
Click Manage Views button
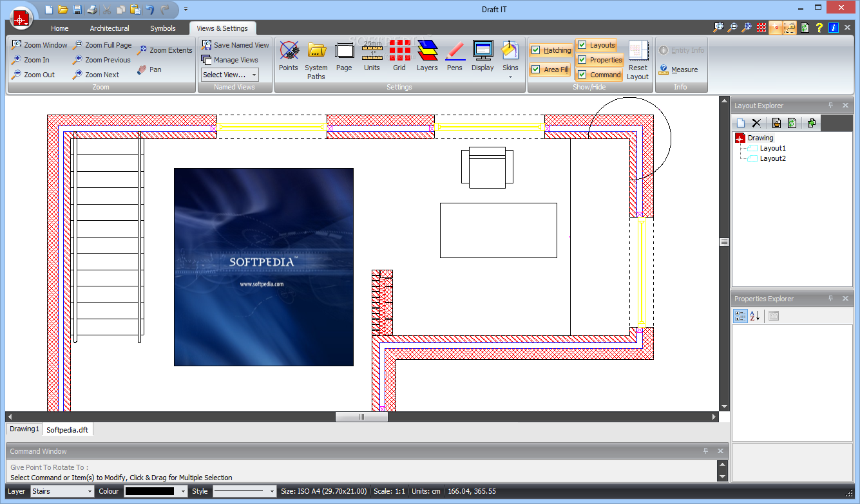(229, 60)
